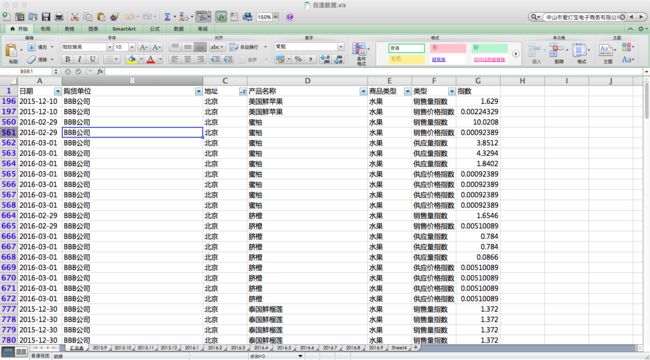Click the Sort A-Z icon
The image size is (650, 360).
tap(184, 17)
